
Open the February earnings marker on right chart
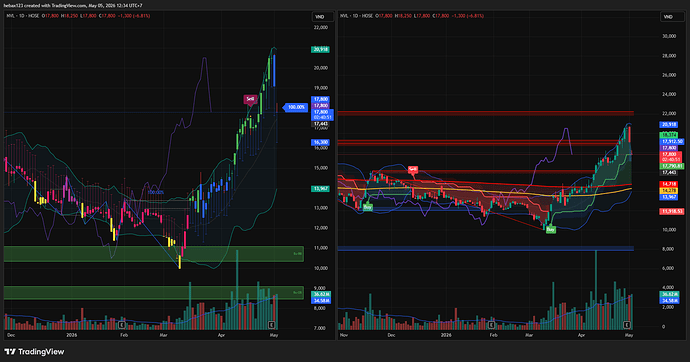[491, 325]
